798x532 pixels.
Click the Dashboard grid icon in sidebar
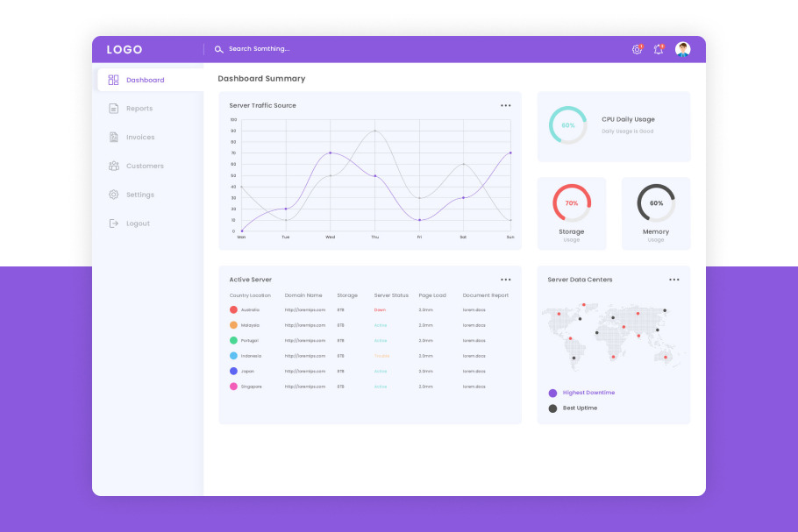coord(113,80)
